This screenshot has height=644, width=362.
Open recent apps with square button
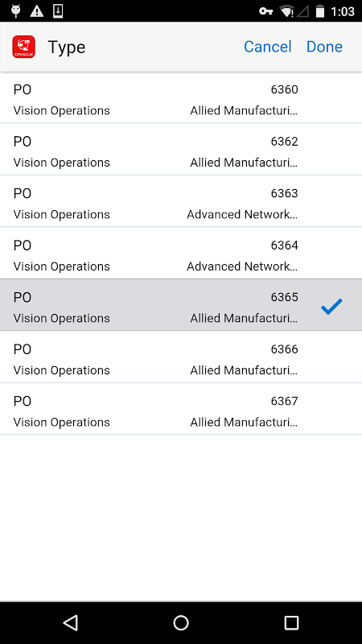click(291, 622)
